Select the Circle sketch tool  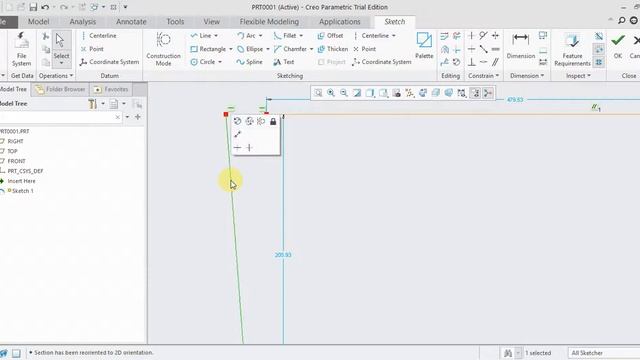203,62
